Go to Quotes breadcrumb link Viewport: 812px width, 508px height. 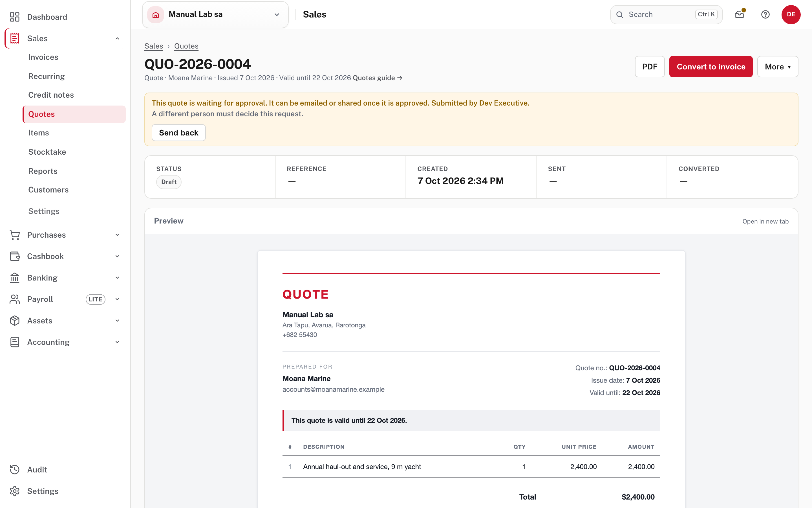click(186, 46)
